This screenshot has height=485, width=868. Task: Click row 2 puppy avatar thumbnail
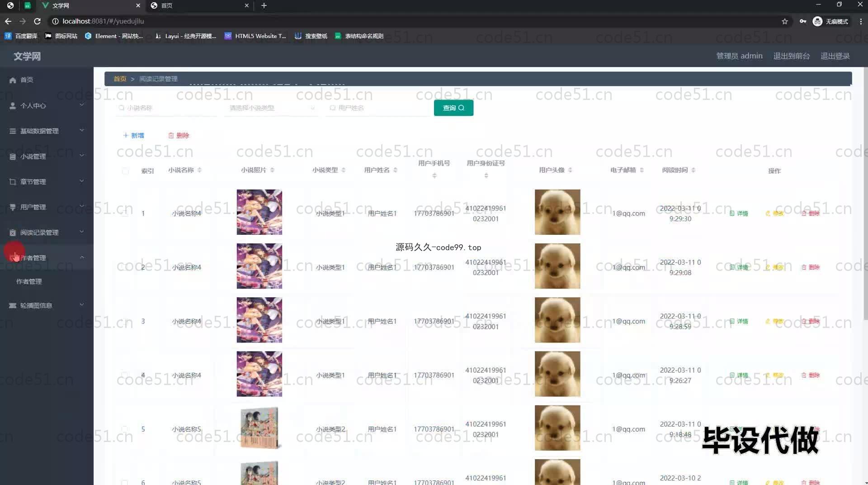pyautogui.click(x=557, y=266)
